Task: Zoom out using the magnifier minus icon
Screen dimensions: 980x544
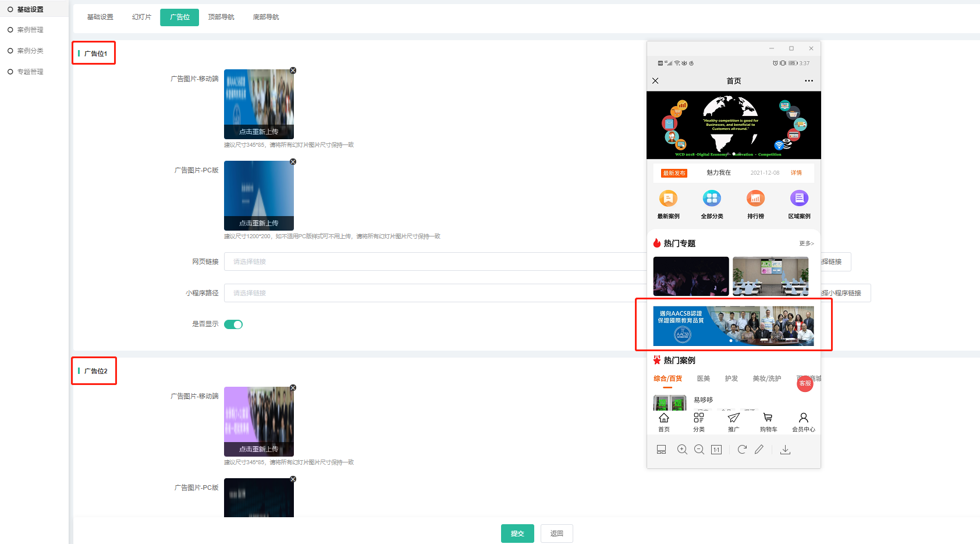Action: pyautogui.click(x=700, y=450)
